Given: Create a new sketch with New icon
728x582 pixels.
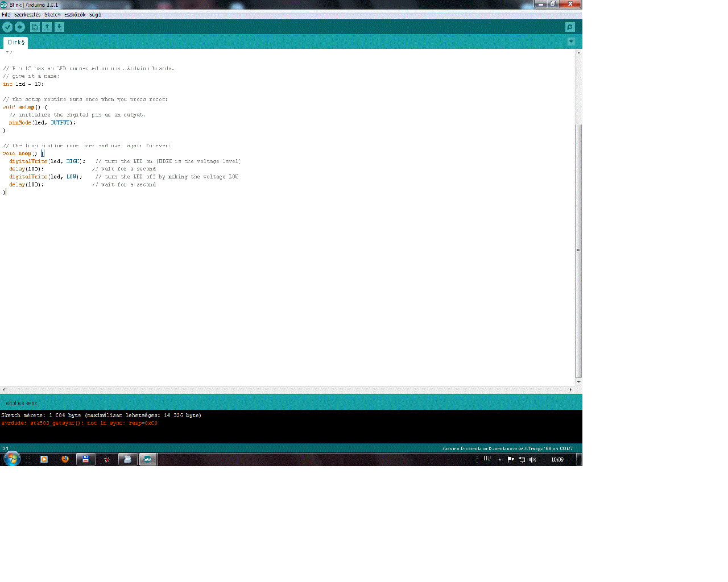Looking at the screenshot, I should click(x=35, y=27).
